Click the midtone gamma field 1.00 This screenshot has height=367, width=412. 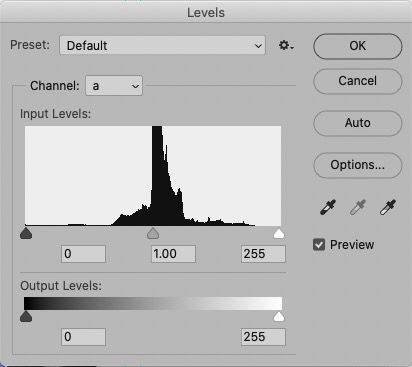[x=173, y=254]
